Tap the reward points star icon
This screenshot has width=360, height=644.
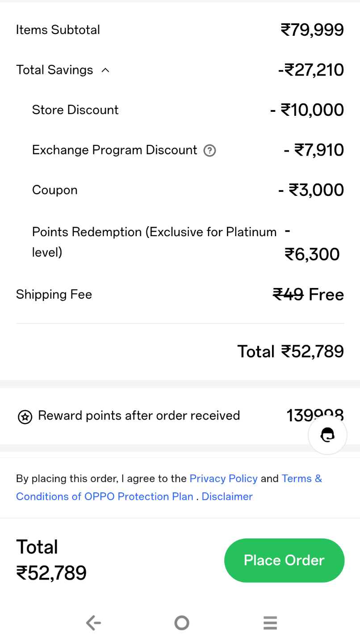click(25, 417)
